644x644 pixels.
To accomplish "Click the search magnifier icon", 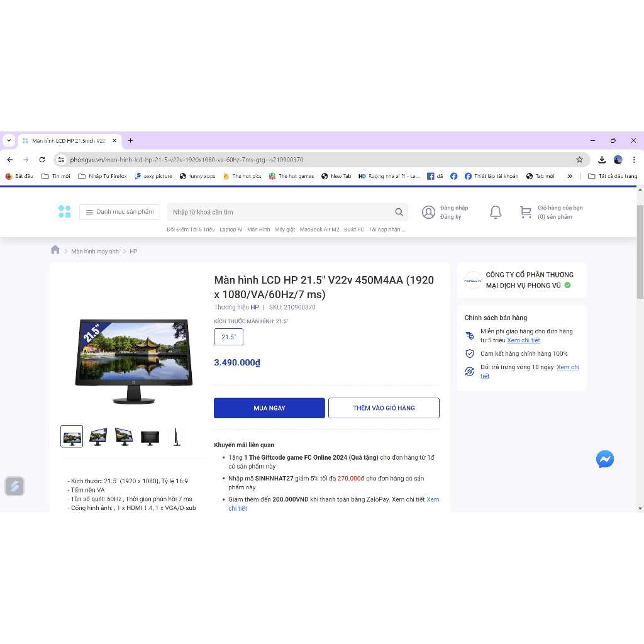I will 399,213.
